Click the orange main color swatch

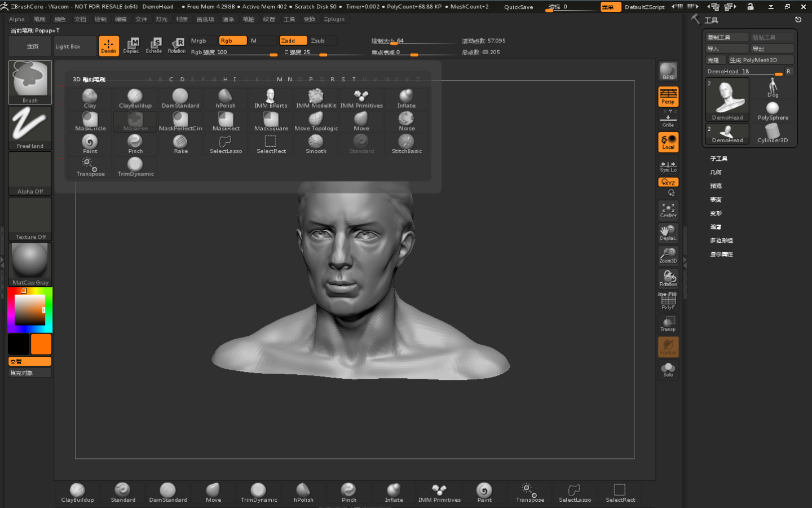click(41, 344)
